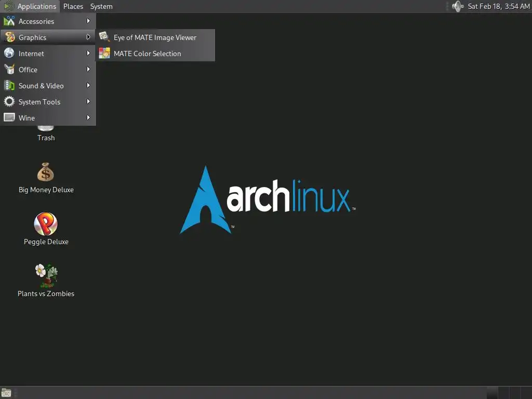Expand arrow next to Graphics
This screenshot has width=532, height=399.
pos(88,37)
